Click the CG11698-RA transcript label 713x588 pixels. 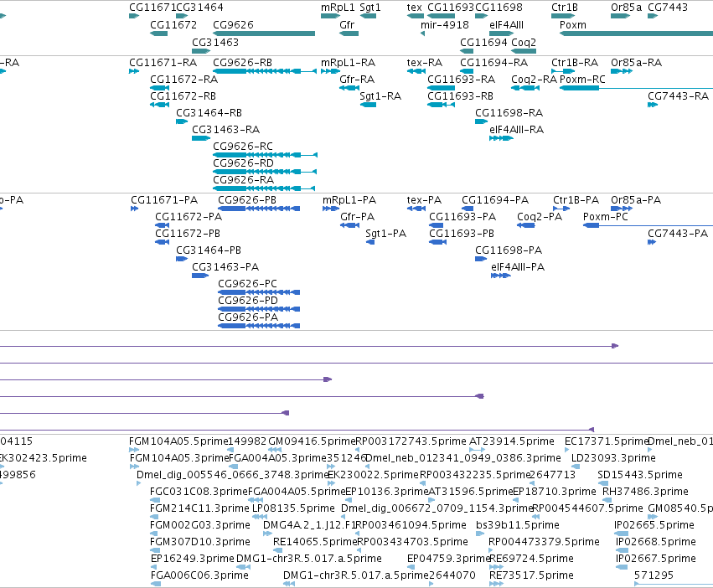pos(509,113)
